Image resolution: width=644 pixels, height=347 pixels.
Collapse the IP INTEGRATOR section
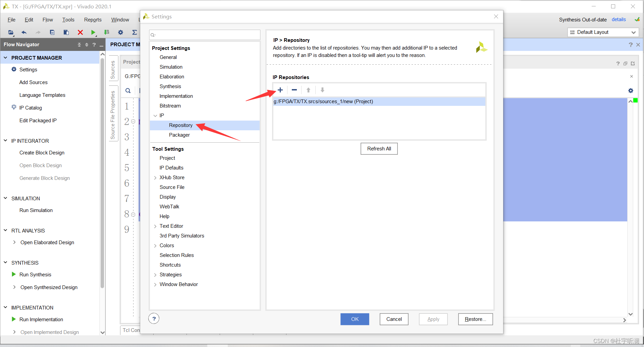(5, 141)
